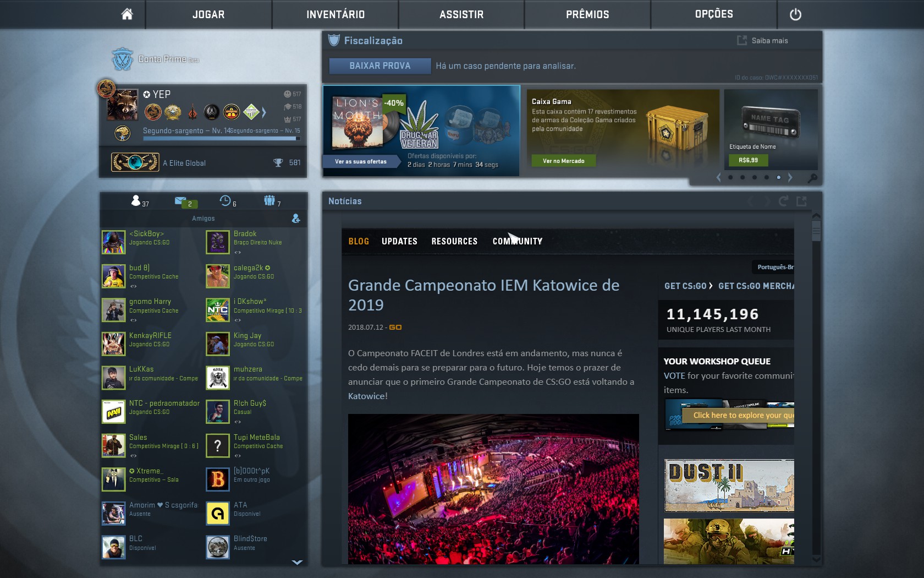Image resolution: width=924 pixels, height=578 pixels.
Task: Open the DUST II banner thumbnail
Action: click(x=729, y=485)
